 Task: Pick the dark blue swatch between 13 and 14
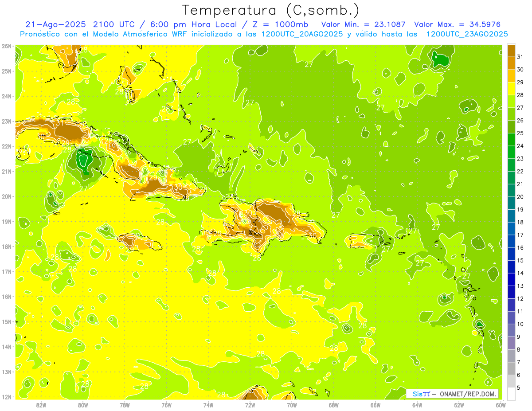click(512, 279)
